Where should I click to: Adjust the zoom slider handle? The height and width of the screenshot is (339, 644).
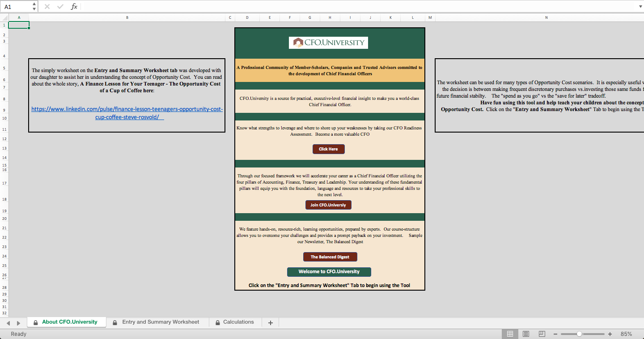[579, 334]
